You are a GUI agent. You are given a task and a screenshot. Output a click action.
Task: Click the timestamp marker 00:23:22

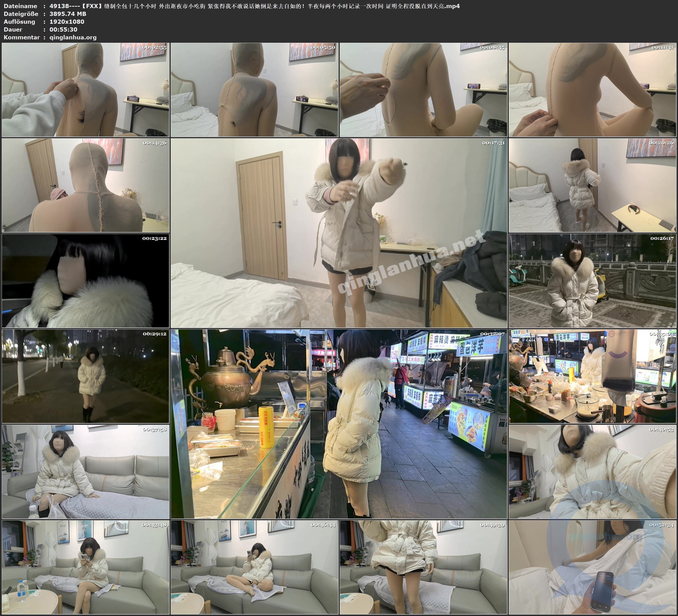pyautogui.click(x=155, y=239)
